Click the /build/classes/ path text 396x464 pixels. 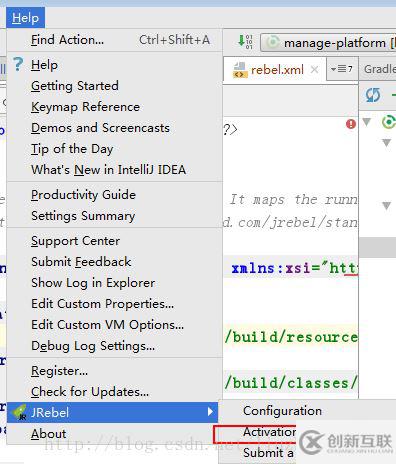pos(291,383)
